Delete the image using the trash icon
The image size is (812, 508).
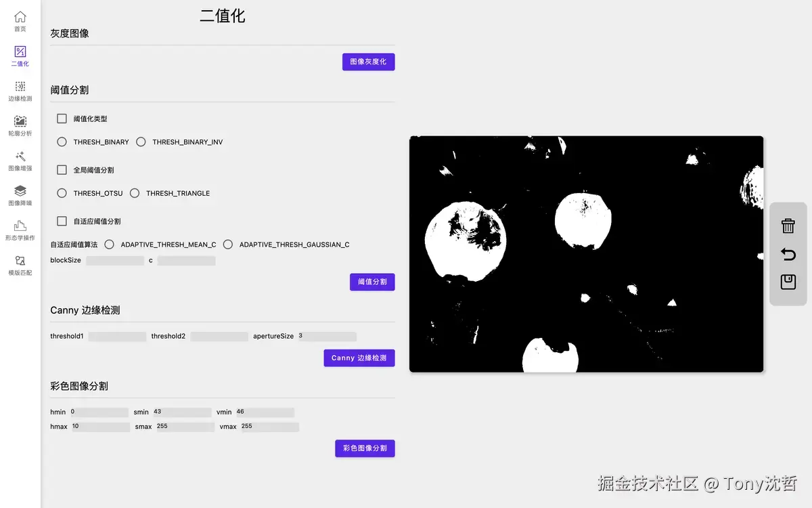788,226
